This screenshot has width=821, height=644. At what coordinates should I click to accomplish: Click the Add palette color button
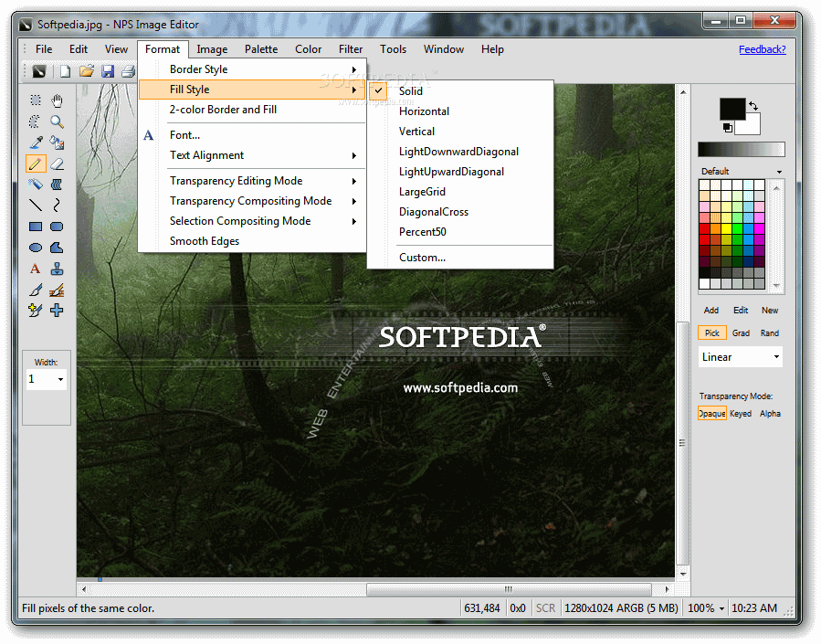pos(711,311)
